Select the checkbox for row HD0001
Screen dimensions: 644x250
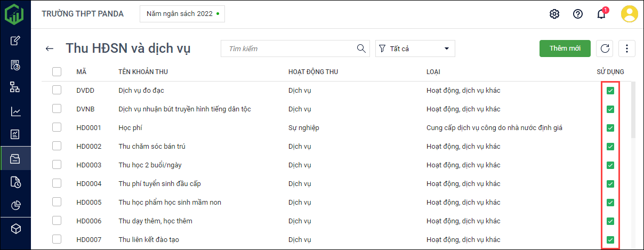pyautogui.click(x=57, y=128)
